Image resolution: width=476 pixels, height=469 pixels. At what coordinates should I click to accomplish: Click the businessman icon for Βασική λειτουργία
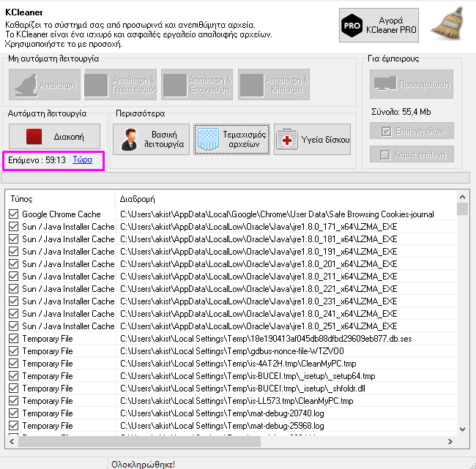point(130,140)
